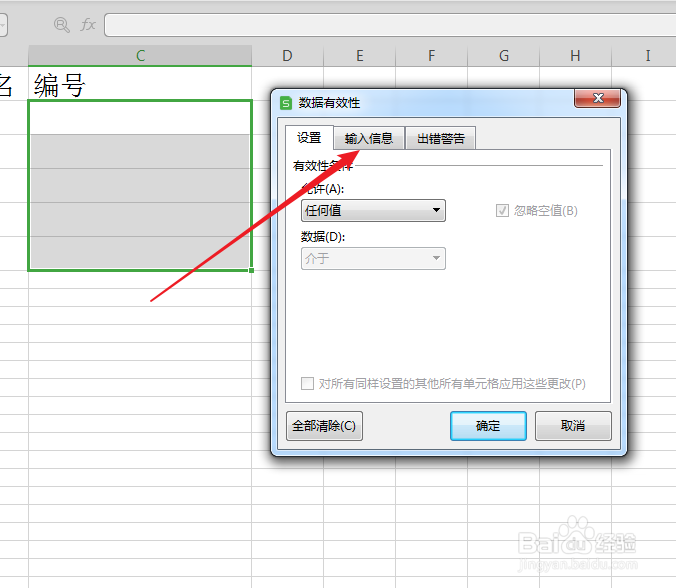Expand the 任何值 allow dropdown
Image resolution: width=676 pixels, height=588 pixels.
[373, 210]
